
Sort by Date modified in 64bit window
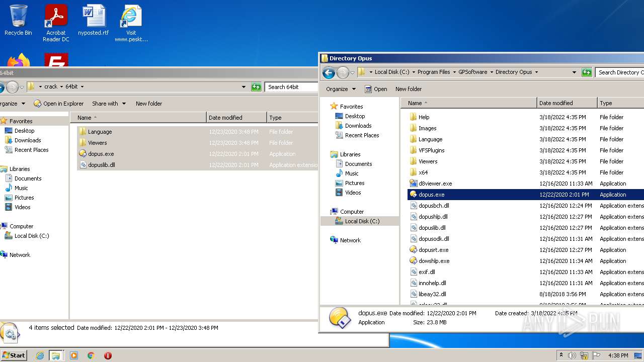[236, 118]
